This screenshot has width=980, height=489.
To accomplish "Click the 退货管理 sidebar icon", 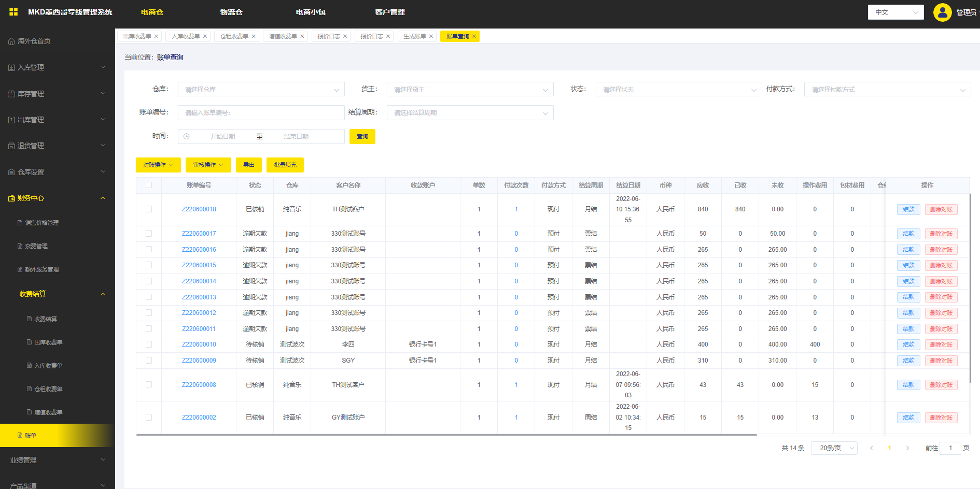I will coord(11,146).
